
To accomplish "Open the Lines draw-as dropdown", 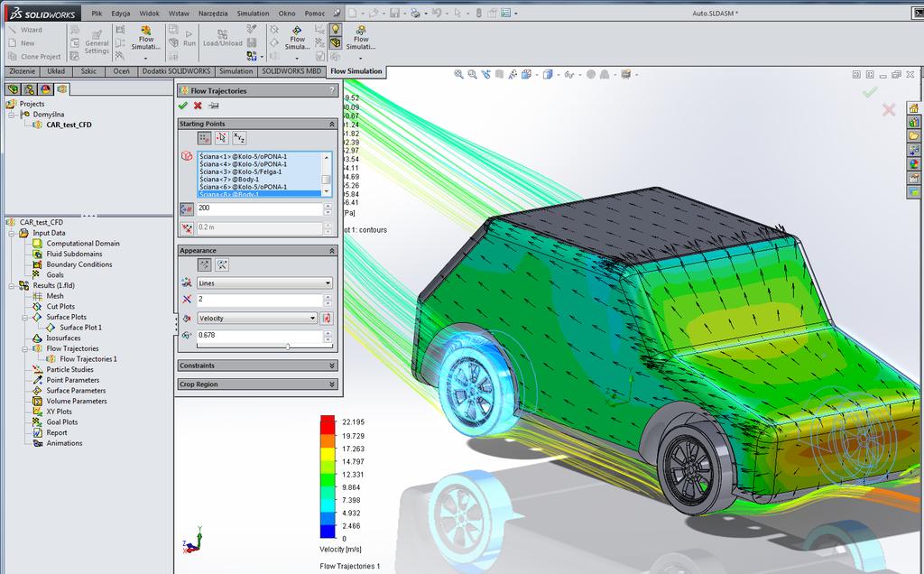I will point(264,282).
